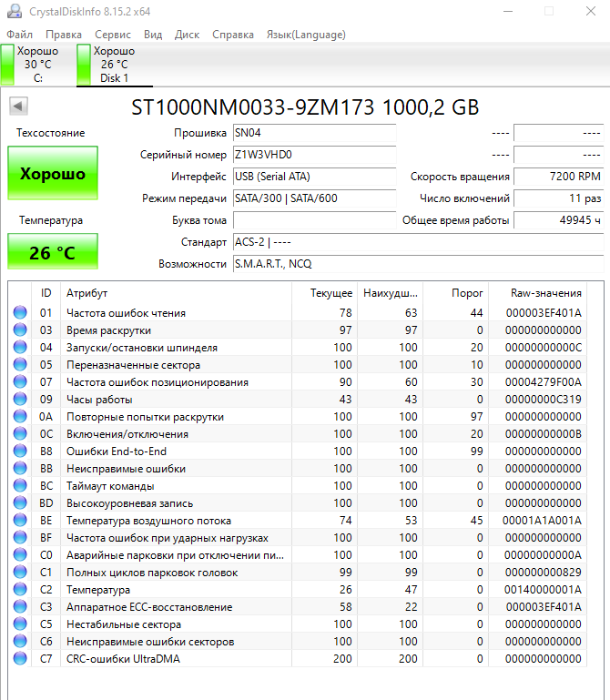Click the Возможности field S.M.A.R.T., NCQ
Viewport: 610px width, 700px height.
click(x=419, y=264)
